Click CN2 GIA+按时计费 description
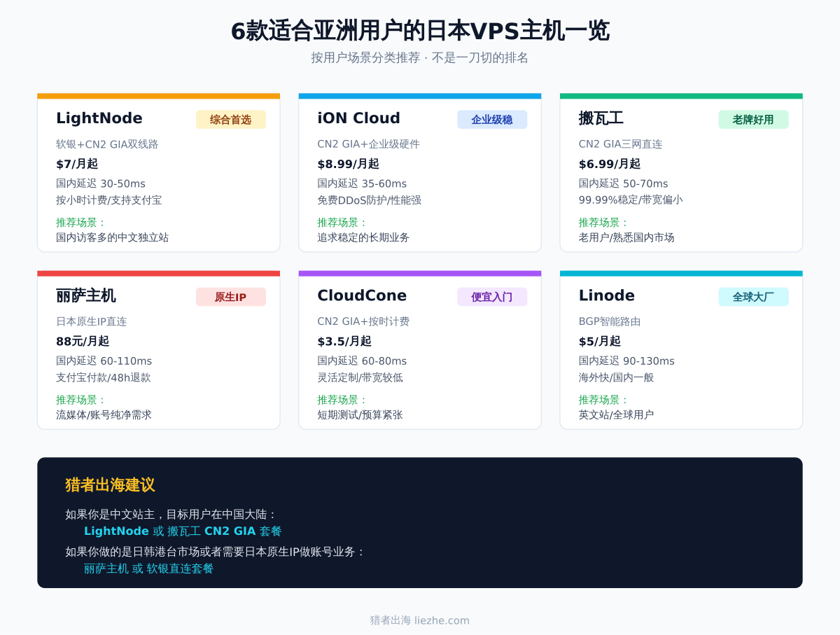 [363, 321]
